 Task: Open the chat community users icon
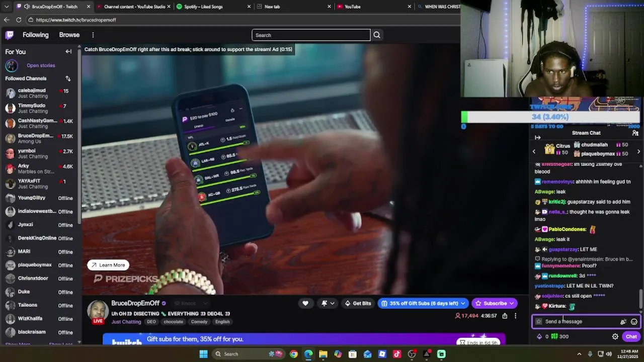[635, 133]
